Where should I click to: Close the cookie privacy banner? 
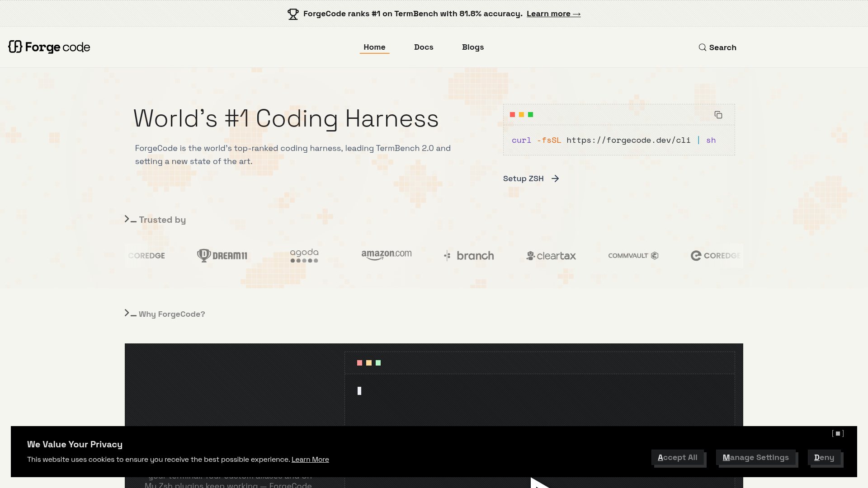pos(838,433)
